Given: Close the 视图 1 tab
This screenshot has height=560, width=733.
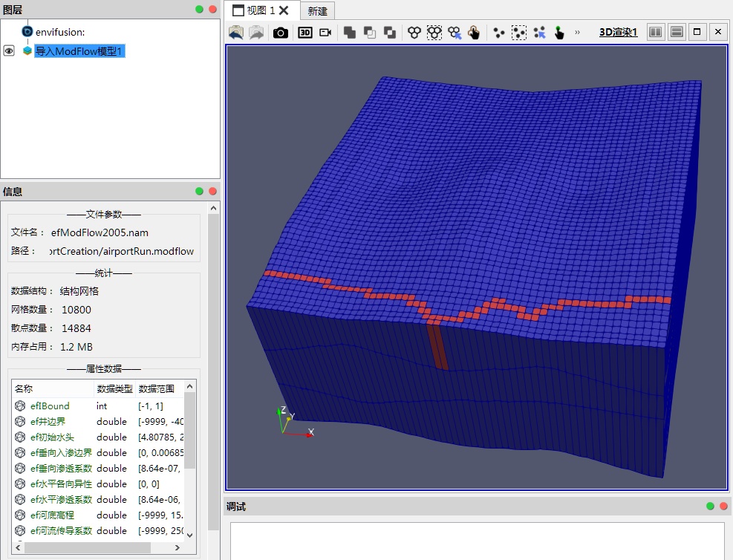Looking at the screenshot, I should [x=284, y=10].
